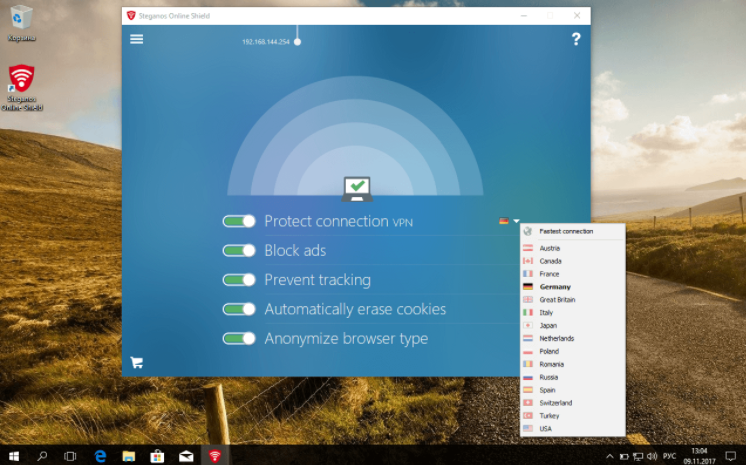Select Great Britain server location
This screenshot has height=465, width=746.
pyautogui.click(x=573, y=299)
